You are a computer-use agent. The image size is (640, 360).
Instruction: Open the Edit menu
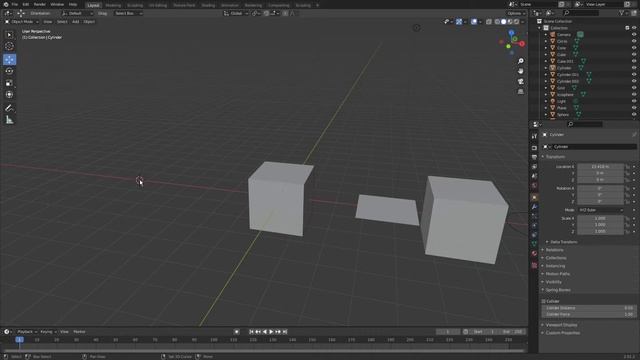tap(26, 4)
